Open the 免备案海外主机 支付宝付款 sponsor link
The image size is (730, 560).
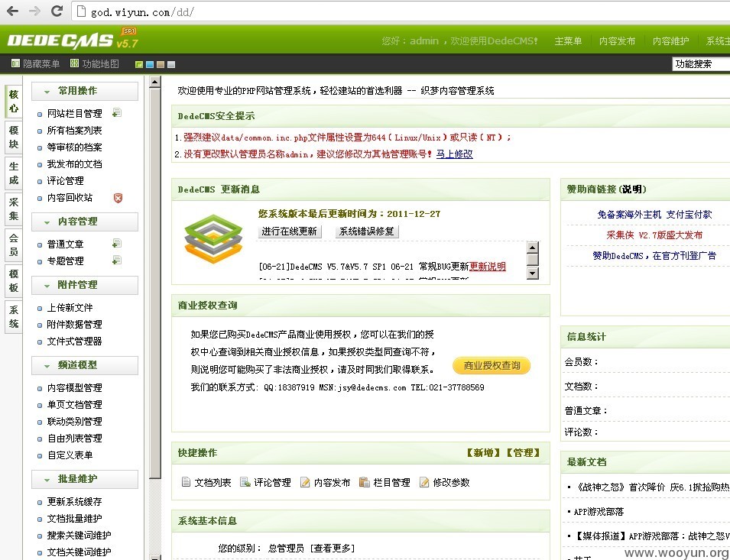654,215
